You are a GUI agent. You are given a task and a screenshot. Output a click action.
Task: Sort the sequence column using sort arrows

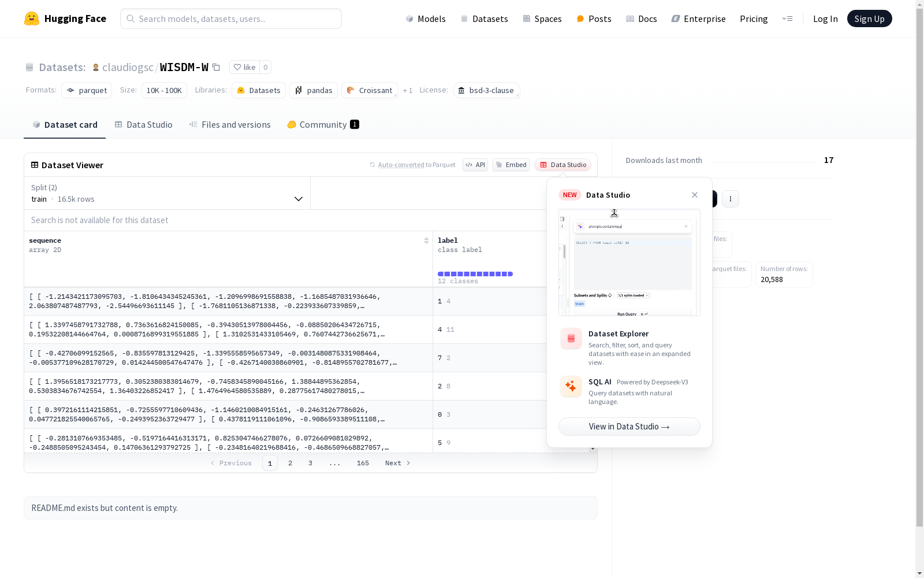coord(426,240)
